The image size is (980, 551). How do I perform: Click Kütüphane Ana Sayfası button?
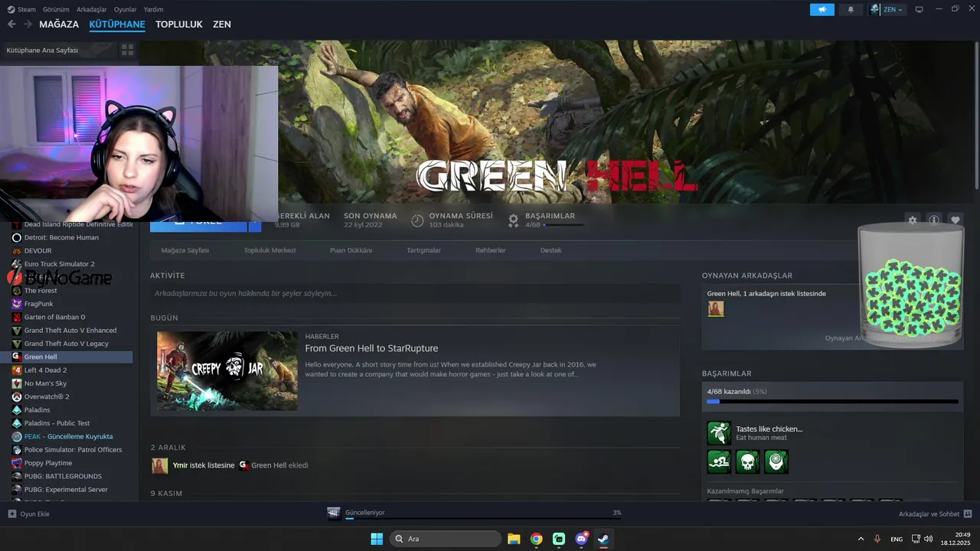coord(58,50)
